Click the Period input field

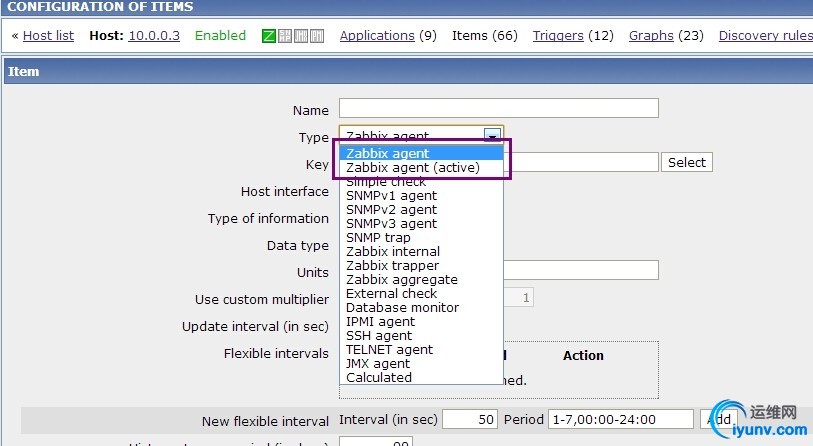click(x=621, y=419)
